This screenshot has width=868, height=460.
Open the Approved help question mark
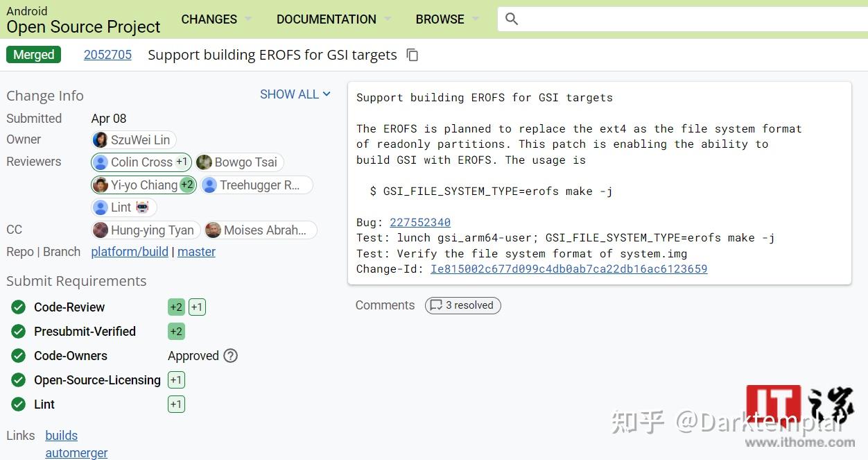coord(229,356)
